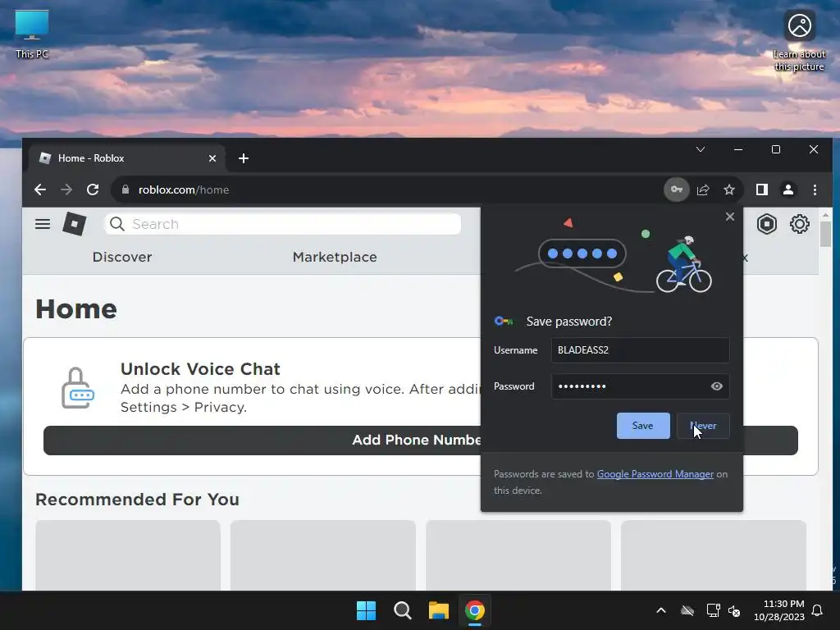Click Add Phone Number button
Viewport: 840px width, 630px height.
[421, 441]
